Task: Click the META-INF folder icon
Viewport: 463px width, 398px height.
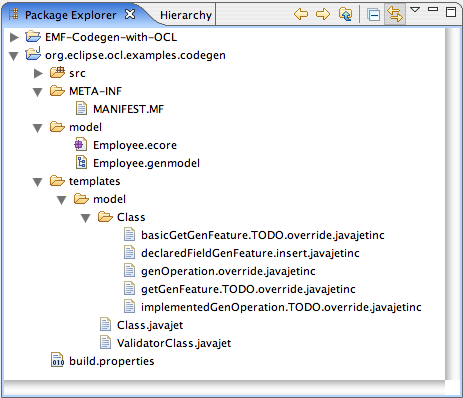Action: pyautogui.click(x=57, y=90)
